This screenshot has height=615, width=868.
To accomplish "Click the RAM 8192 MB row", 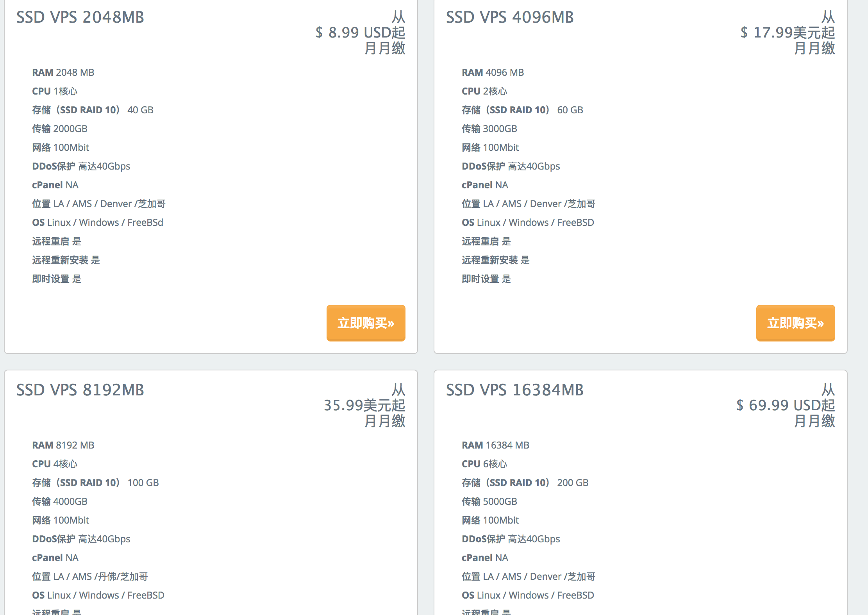I will click(63, 445).
